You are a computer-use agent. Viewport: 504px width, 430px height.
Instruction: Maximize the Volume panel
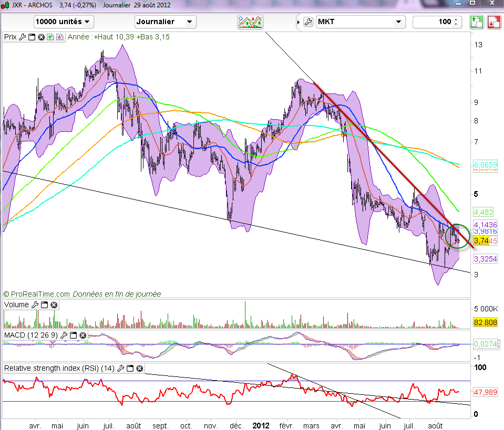(44, 305)
